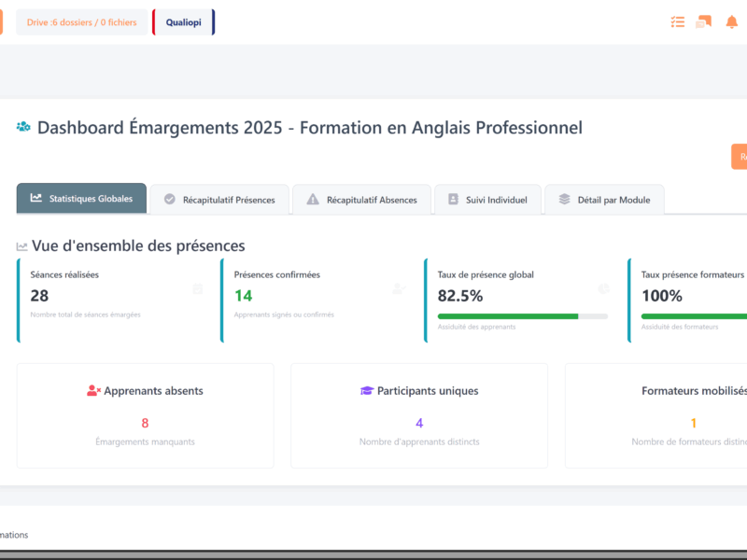Viewport: 747px width, 560px height.
Task: Click the orange button at right edge
Action: coord(739,157)
